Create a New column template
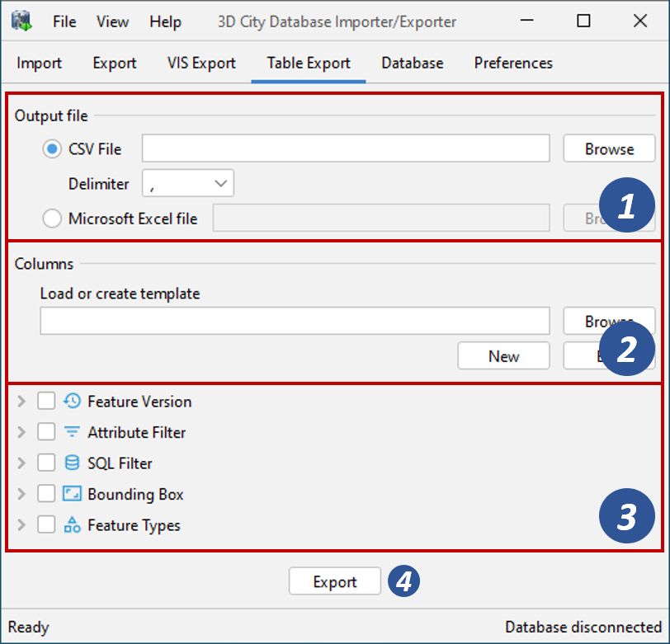670x644 pixels. (503, 355)
